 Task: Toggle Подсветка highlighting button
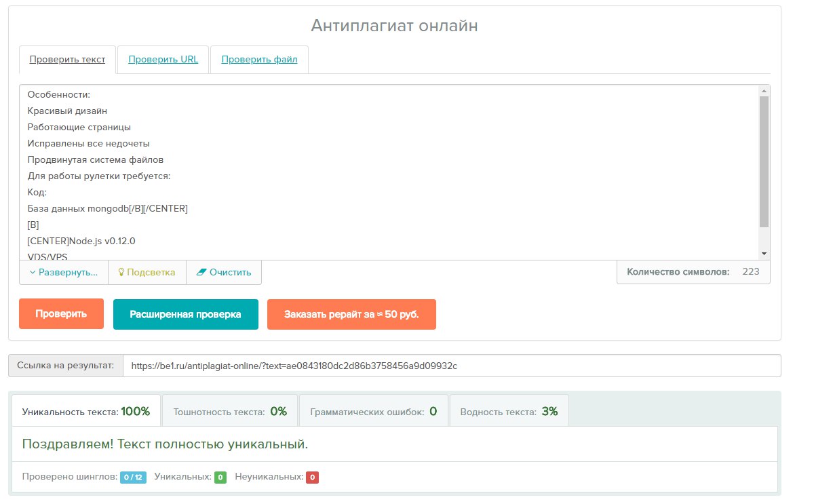click(147, 272)
